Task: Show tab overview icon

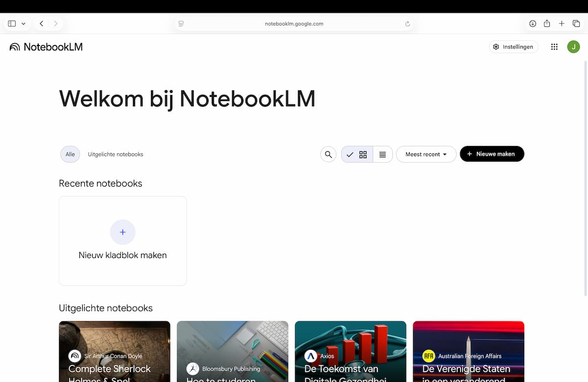Action: point(576,24)
